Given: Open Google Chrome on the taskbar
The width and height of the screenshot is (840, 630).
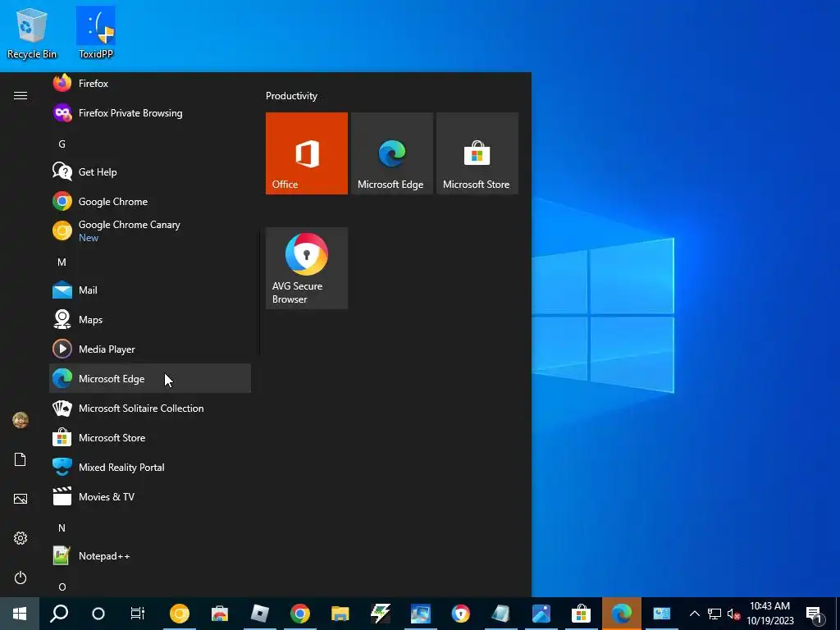Looking at the screenshot, I should 300,614.
